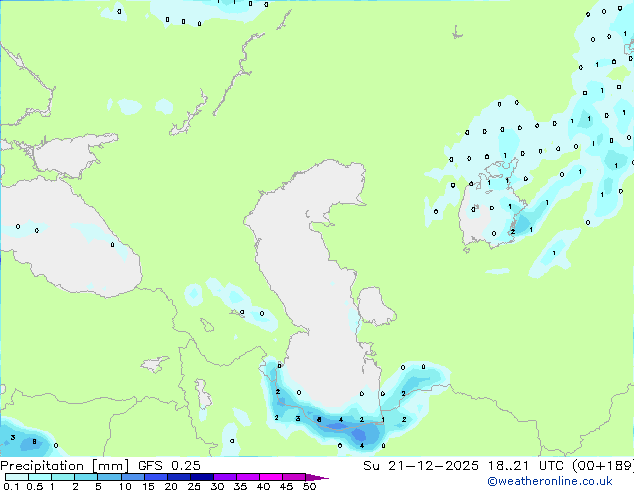This screenshot has width=634, height=490.
Task: Pick the 25–30 mm navy legend swatch
Action: pyautogui.click(x=202, y=477)
